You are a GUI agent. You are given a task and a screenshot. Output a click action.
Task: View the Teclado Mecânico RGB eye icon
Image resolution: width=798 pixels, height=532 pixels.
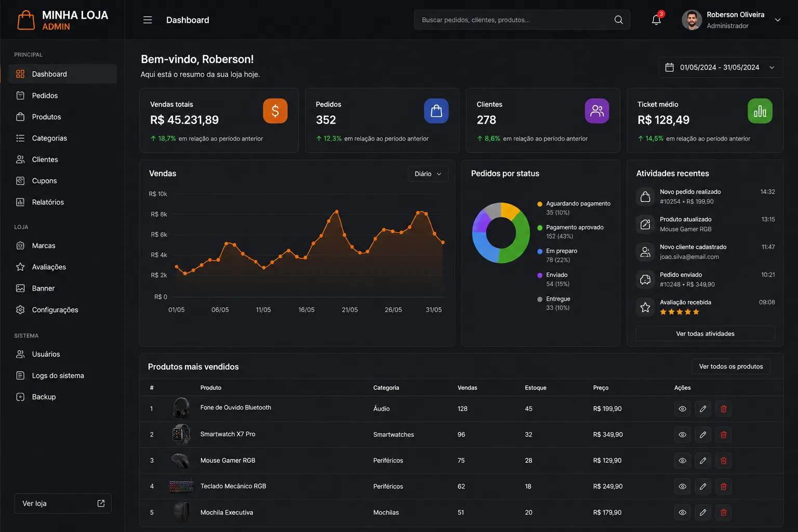(683, 487)
